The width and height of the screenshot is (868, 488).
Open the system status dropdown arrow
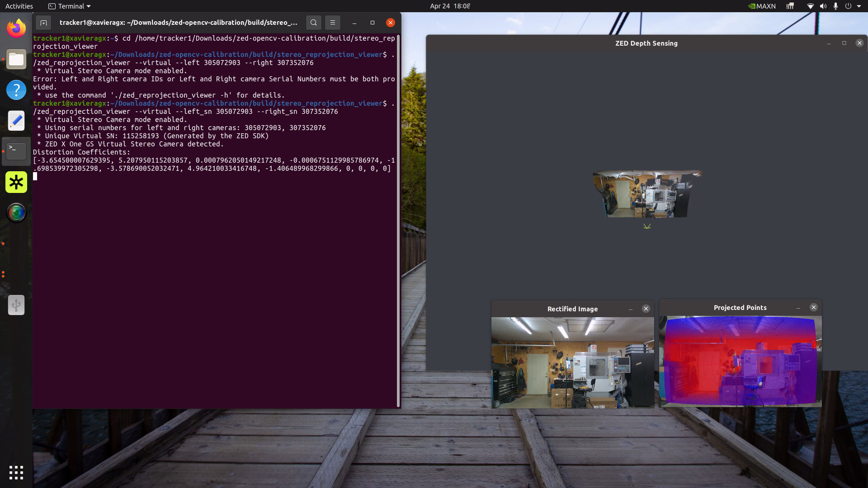[x=859, y=6]
